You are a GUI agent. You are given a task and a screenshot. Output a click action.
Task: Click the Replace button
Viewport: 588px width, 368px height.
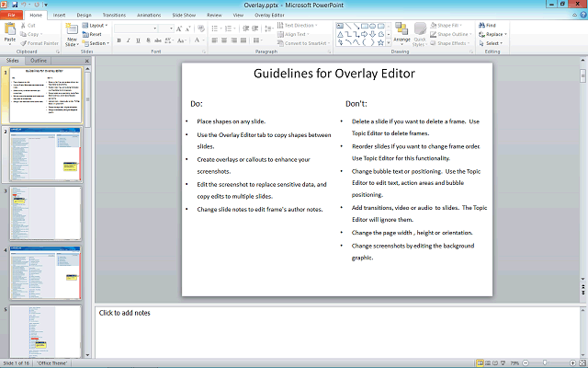[492, 34]
